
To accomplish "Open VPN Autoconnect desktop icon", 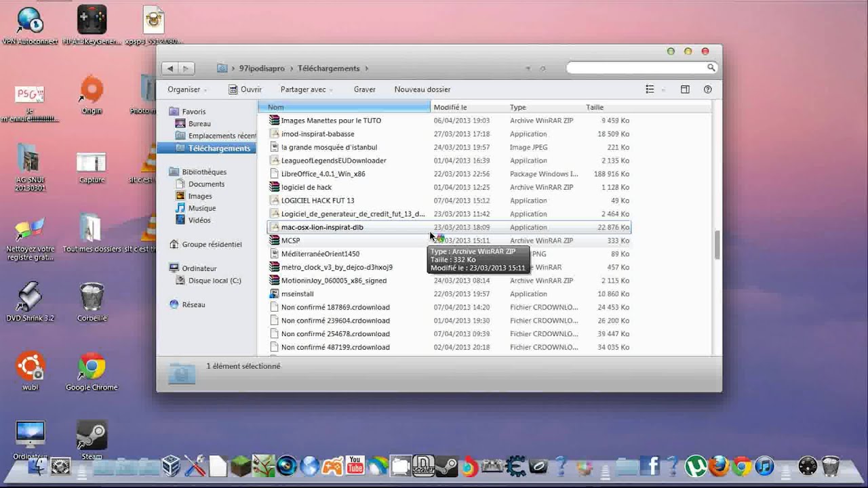I will (30, 26).
